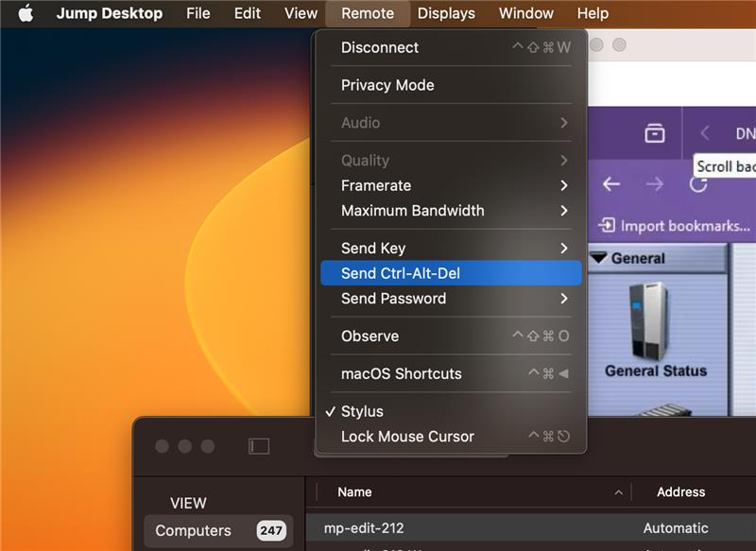This screenshot has width=756, height=551.
Task: Click the Apple logo menu
Action: 26,13
